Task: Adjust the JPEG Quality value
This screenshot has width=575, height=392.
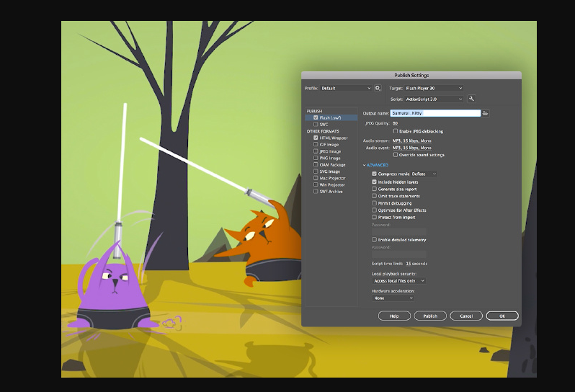Action: click(x=395, y=123)
